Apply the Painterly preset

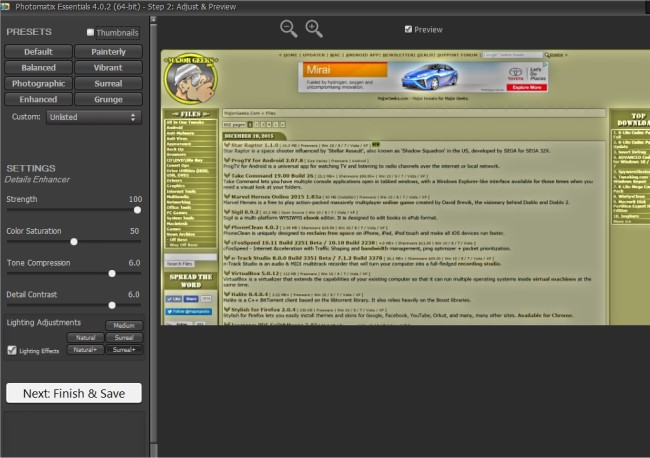click(109, 52)
